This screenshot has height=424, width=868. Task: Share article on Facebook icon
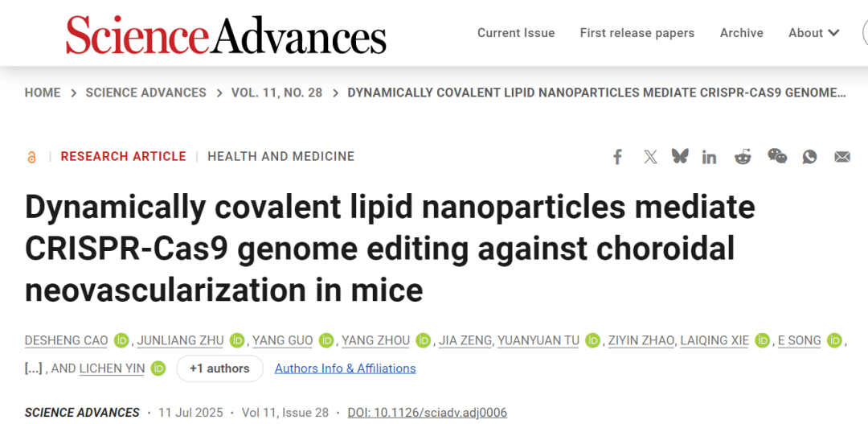pyautogui.click(x=617, y=157)
